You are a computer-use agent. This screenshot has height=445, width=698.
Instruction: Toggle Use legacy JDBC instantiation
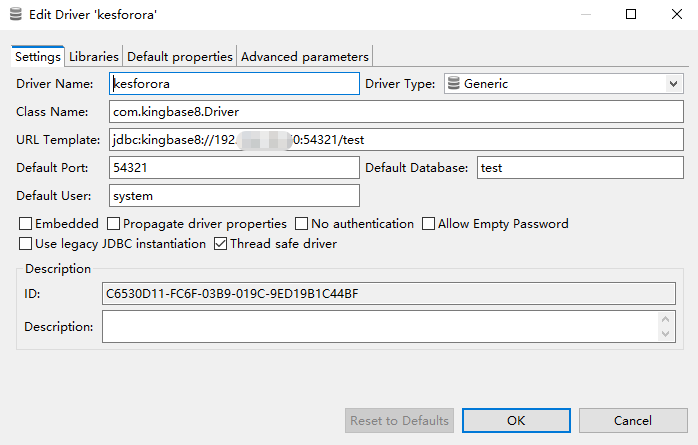click(25, 243)
